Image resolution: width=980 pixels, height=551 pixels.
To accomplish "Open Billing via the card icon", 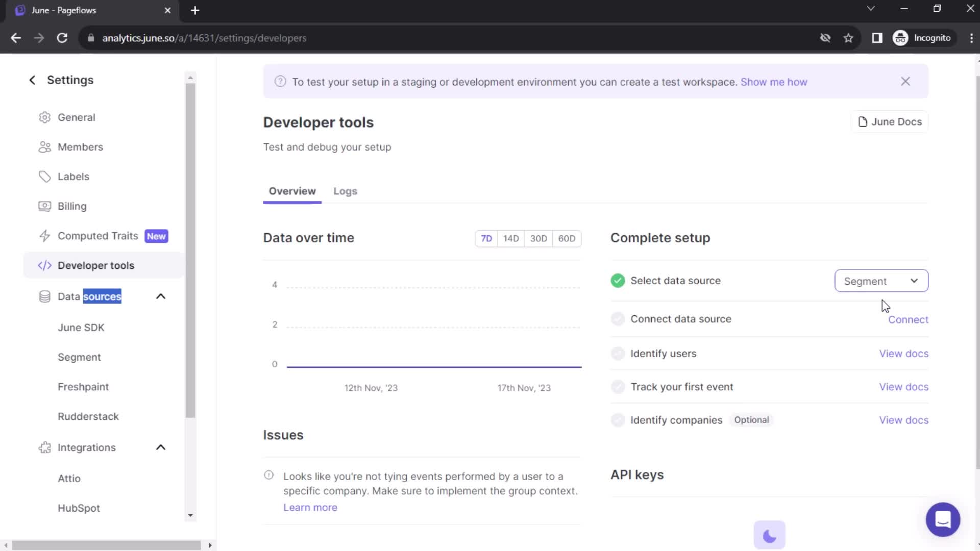I will (45, 206).
